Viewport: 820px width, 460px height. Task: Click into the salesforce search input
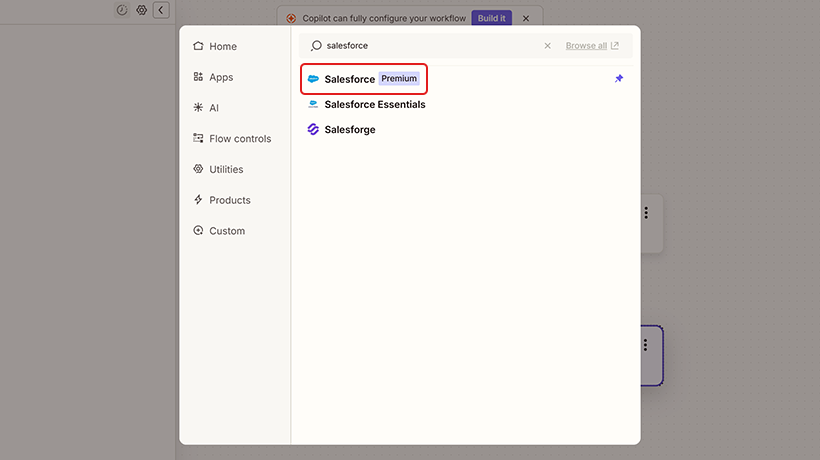[x=430, y=46]
